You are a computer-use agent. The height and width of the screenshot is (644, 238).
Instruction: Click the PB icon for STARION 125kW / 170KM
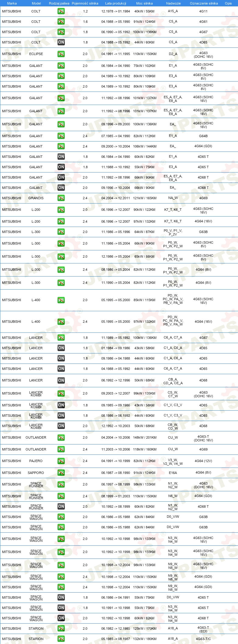(x=61, y=628)
